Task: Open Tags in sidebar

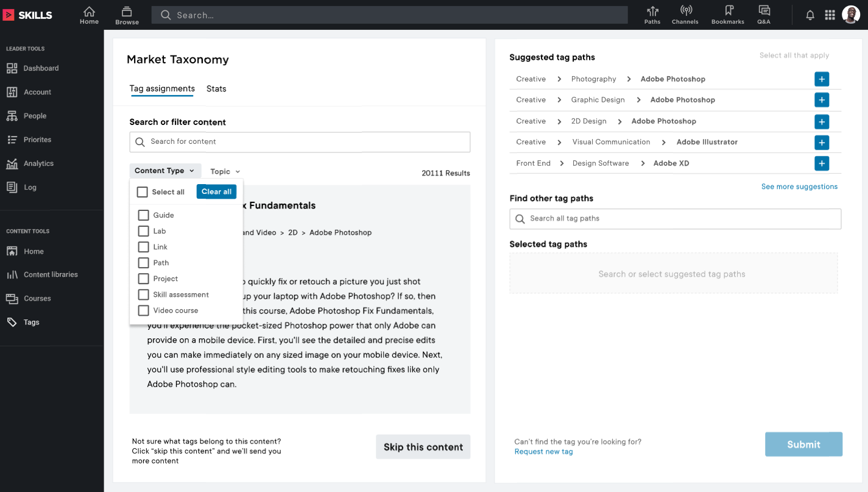Action: coord(23,322)
